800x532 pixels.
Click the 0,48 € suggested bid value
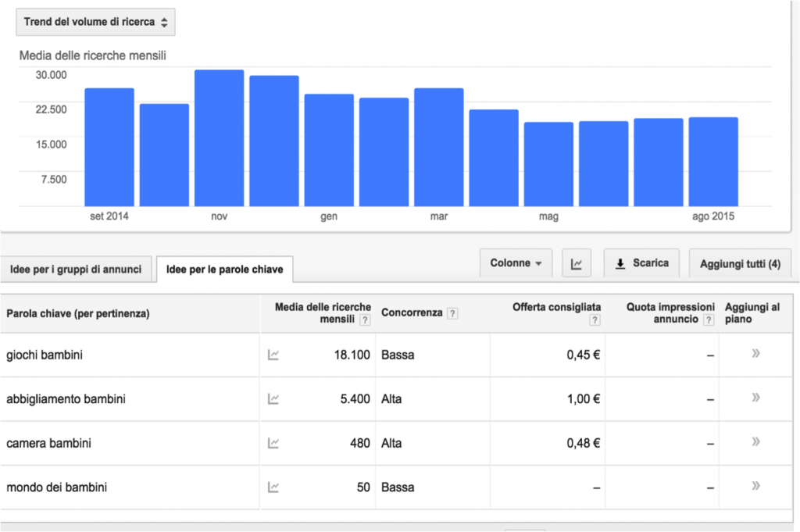point(584,443)
